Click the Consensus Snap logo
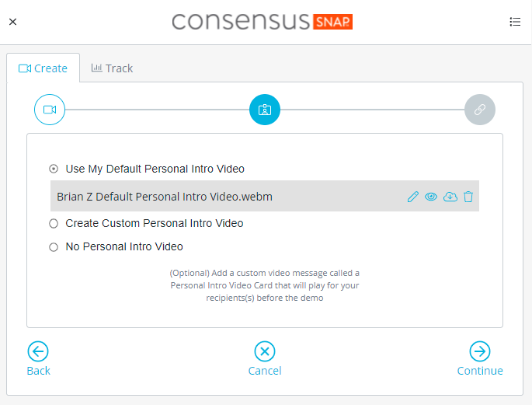Image resolution: width=532 pixels, height=405 pixels. point(263,22)
